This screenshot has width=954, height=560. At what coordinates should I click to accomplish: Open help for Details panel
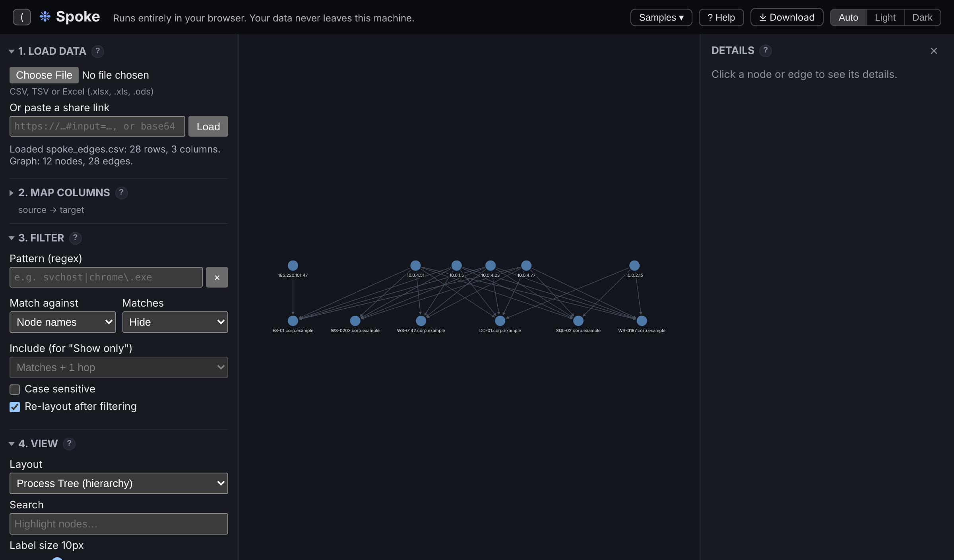click(765, 50)
